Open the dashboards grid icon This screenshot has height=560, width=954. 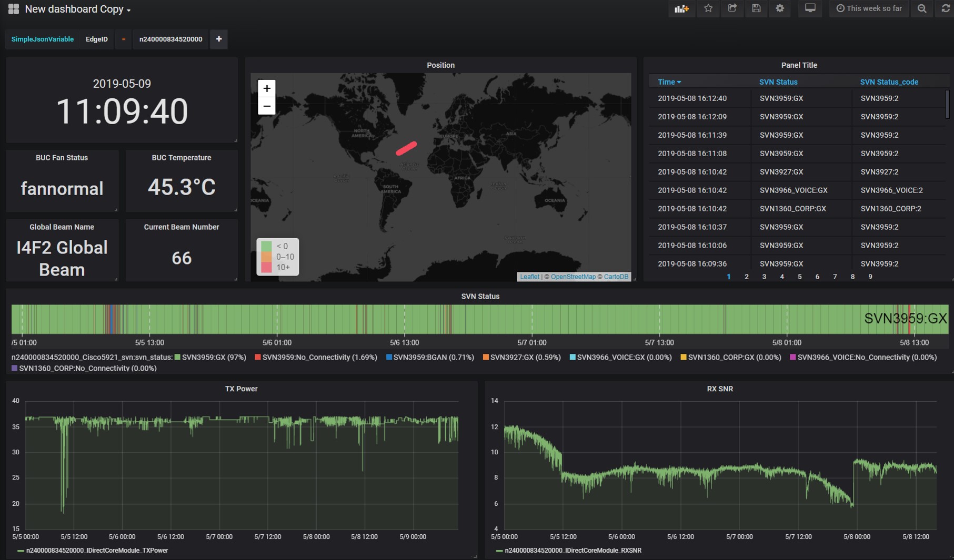click(14, 9)
